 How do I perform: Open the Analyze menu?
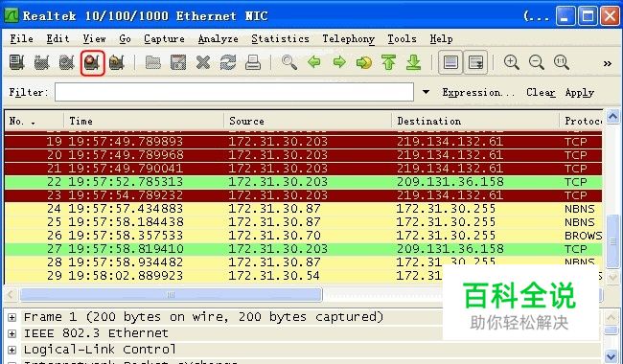click(219, 39)
